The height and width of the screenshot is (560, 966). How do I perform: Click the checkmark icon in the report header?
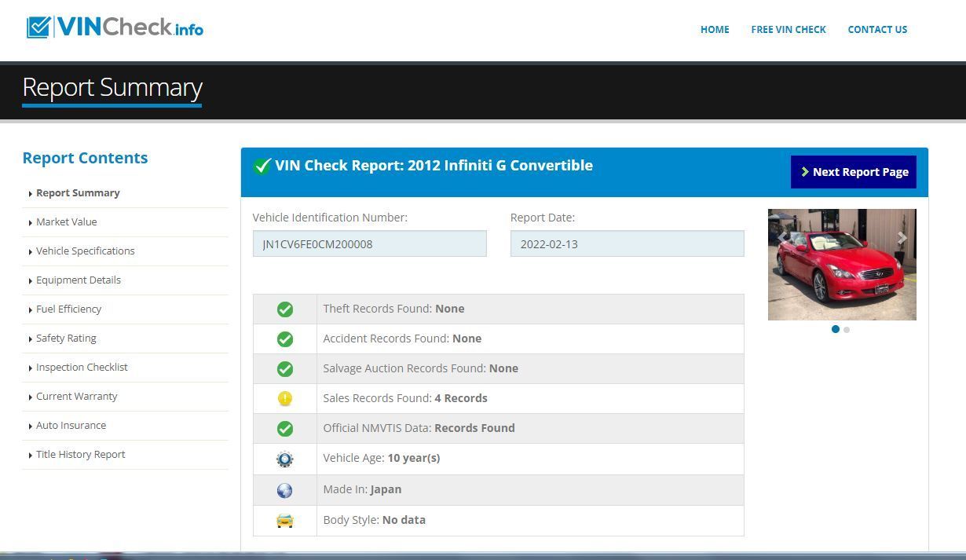(x=262, y=166)
